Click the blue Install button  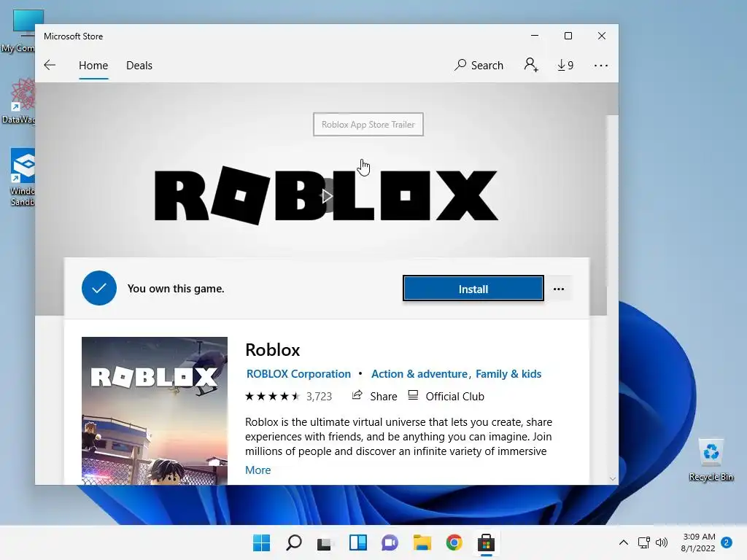coord(473,289)
